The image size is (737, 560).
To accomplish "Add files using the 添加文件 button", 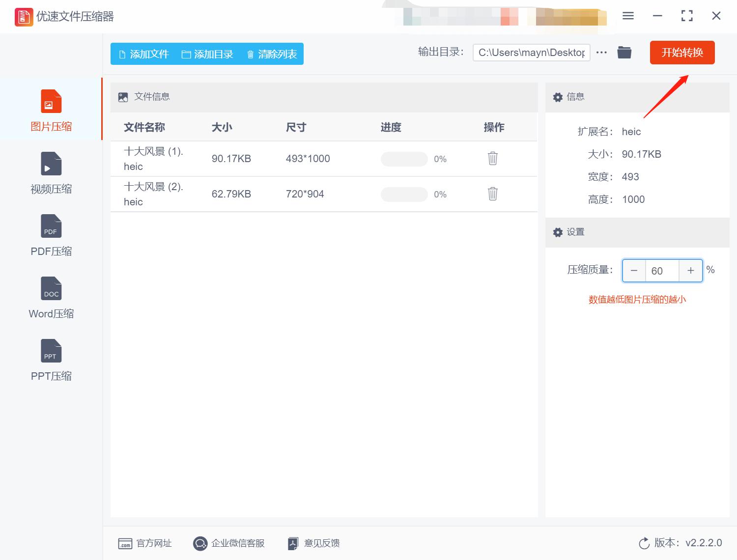I will click(x=143, y=54).
